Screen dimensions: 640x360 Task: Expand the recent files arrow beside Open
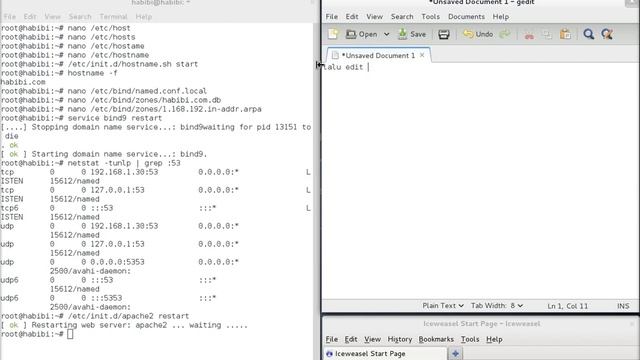click(386, 34)
